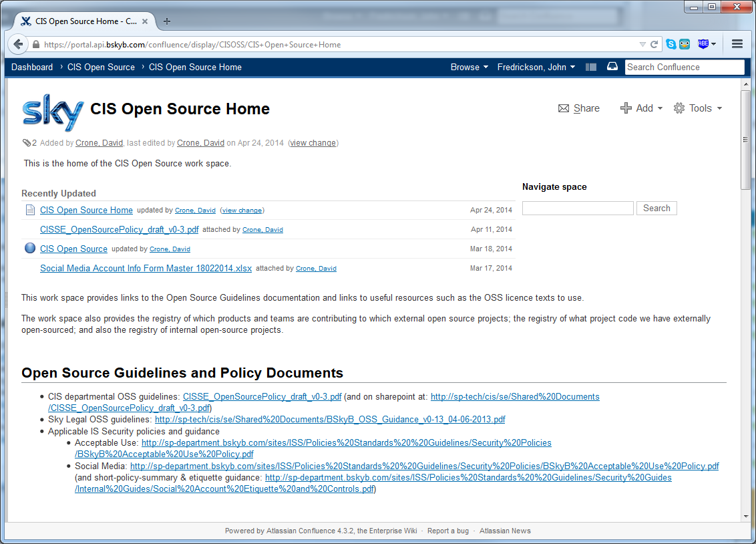This screenshot has width=756, height=544.
Task: Open the Firefox hamburger menu
Action: 737,45
